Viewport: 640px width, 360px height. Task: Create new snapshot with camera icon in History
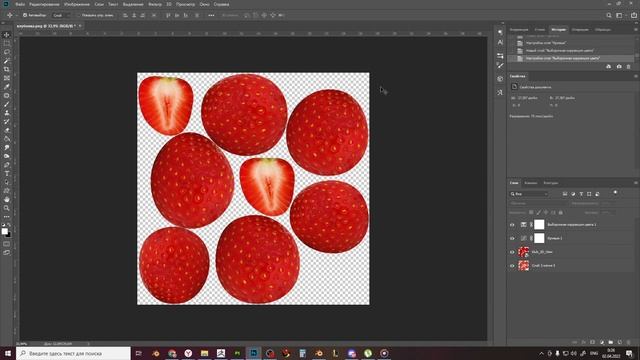pos(619,67)
